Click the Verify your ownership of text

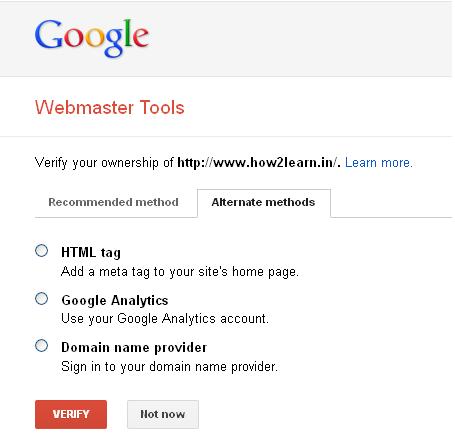pos(104,163)
